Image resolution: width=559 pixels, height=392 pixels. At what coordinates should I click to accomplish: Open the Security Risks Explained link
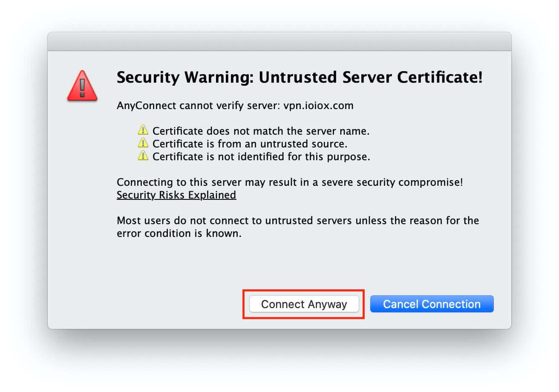pyautogui.click(x=176, y=195)
